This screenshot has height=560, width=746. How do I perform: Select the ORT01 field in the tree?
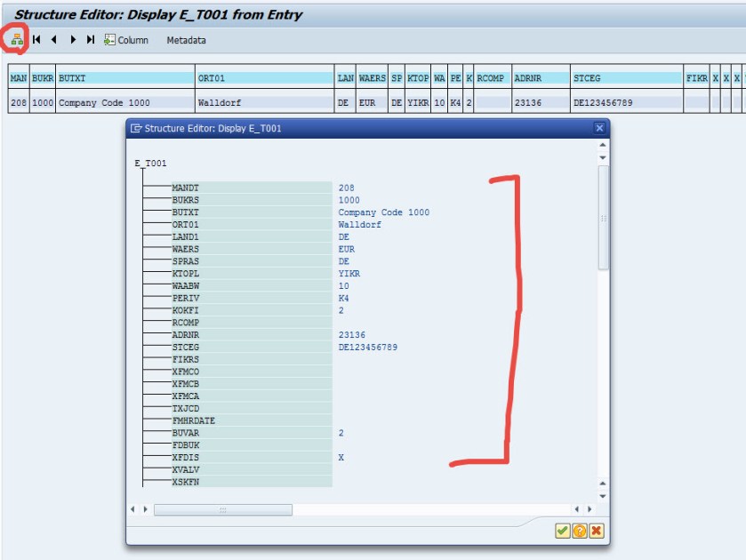[252, 225]
